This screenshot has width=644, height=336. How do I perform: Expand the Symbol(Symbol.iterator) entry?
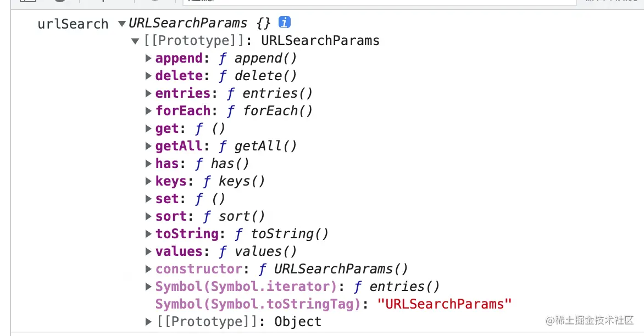coord(149,287)
